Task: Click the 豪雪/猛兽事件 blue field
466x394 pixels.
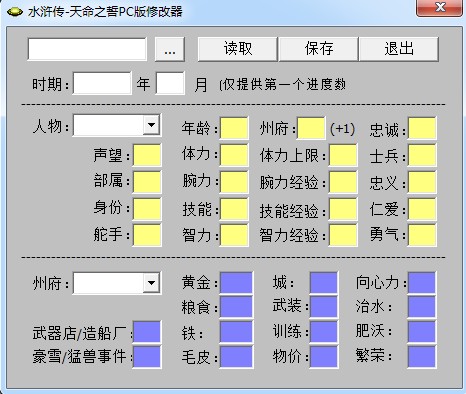Action: pyautogui.click(x=147, y=357)
